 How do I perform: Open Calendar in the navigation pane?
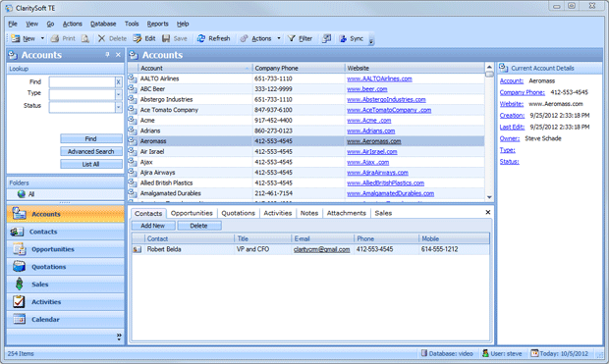(65, 320)
